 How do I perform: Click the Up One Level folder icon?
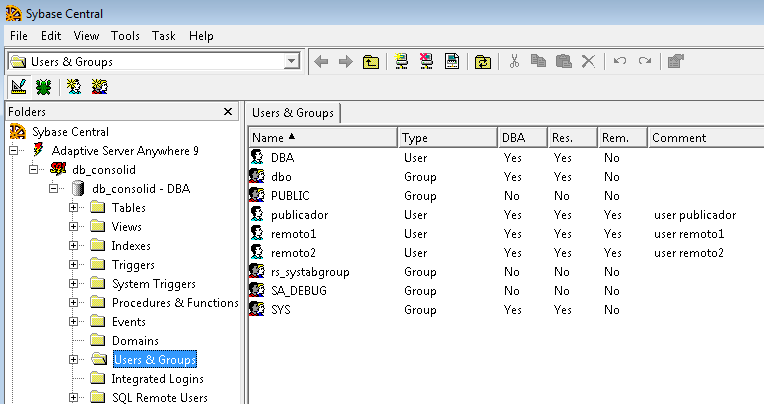tap(371, 61)
